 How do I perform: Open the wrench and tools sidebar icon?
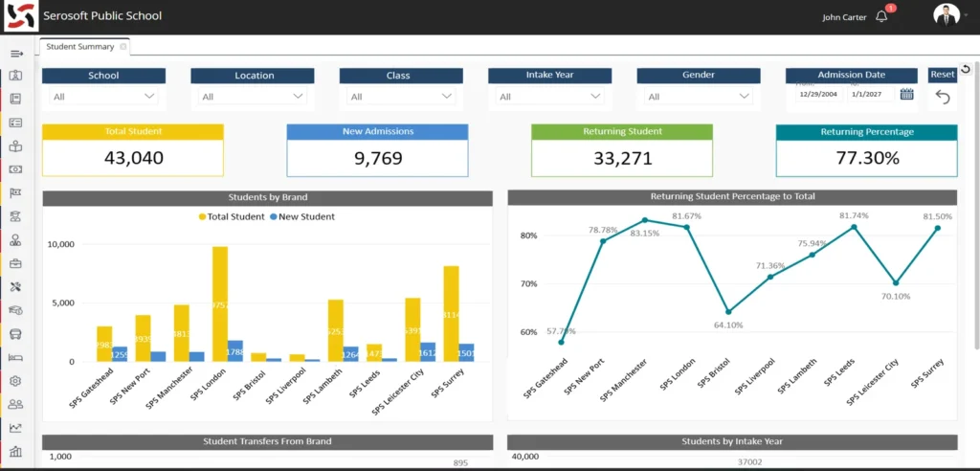(x=15, y=287)
